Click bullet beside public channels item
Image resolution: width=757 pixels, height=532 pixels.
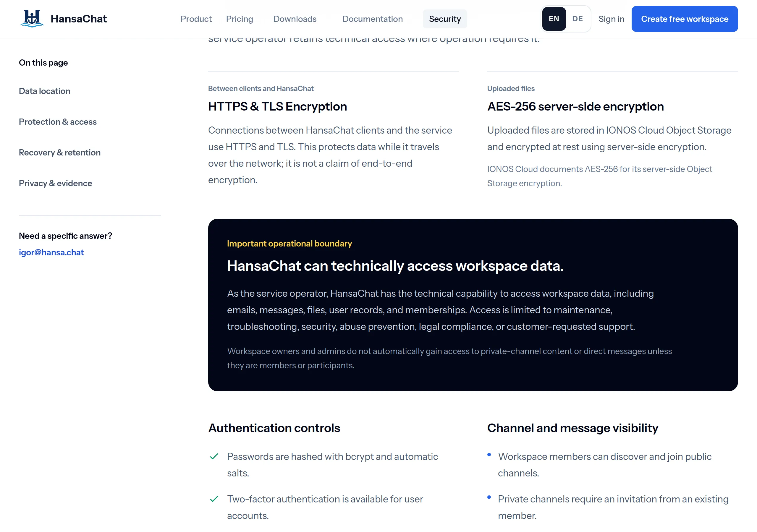489,455
